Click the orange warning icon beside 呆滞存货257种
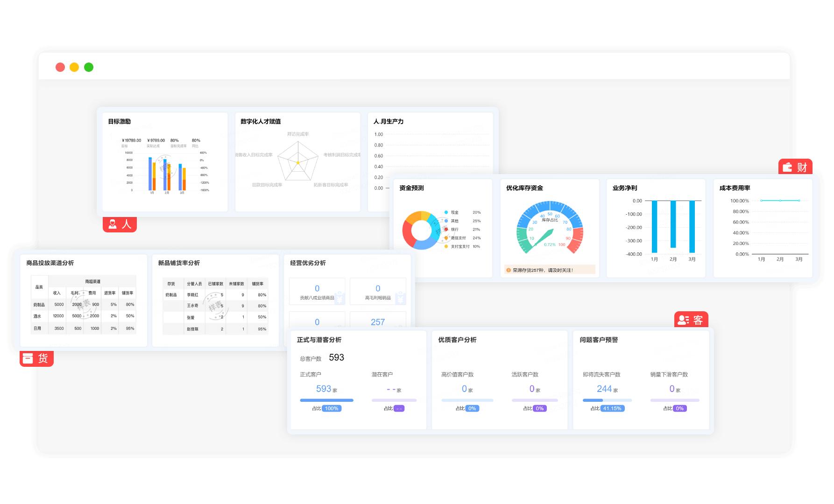Screen dimensions: 834x504 [509, 270]
